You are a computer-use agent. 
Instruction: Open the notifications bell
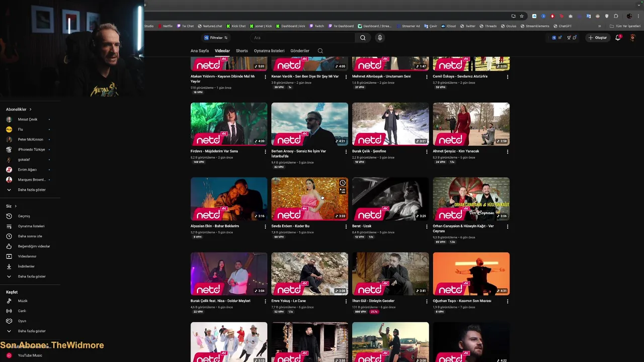[618, 38]
